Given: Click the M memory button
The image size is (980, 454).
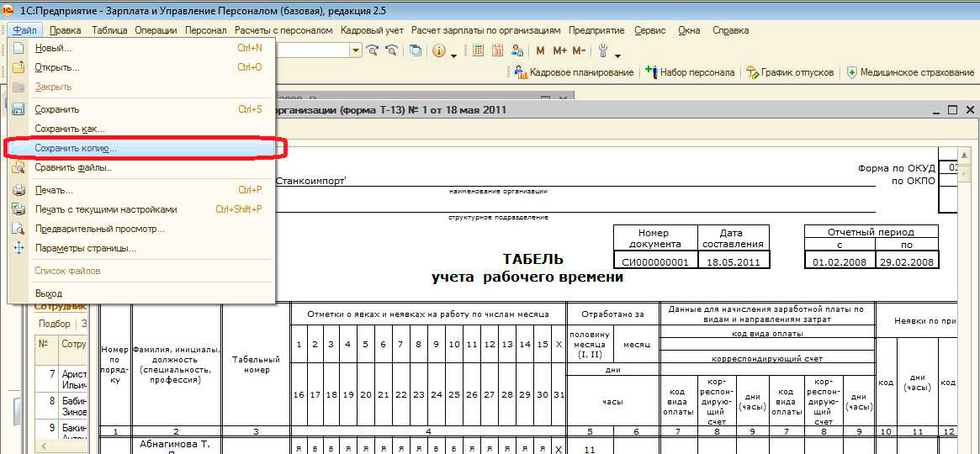Looking at the screenshot, I should (541, 51).
